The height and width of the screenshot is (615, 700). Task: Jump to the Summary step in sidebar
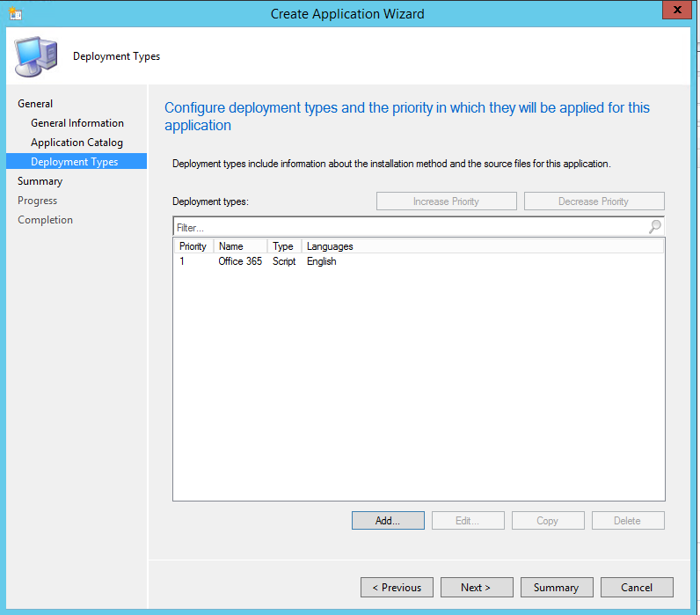click(x=40, y=181)
